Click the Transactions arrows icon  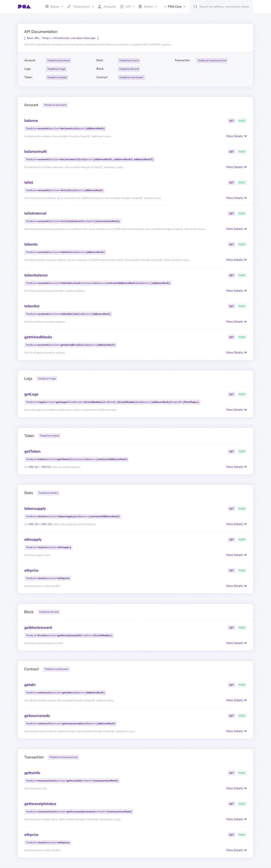(69, 6)
